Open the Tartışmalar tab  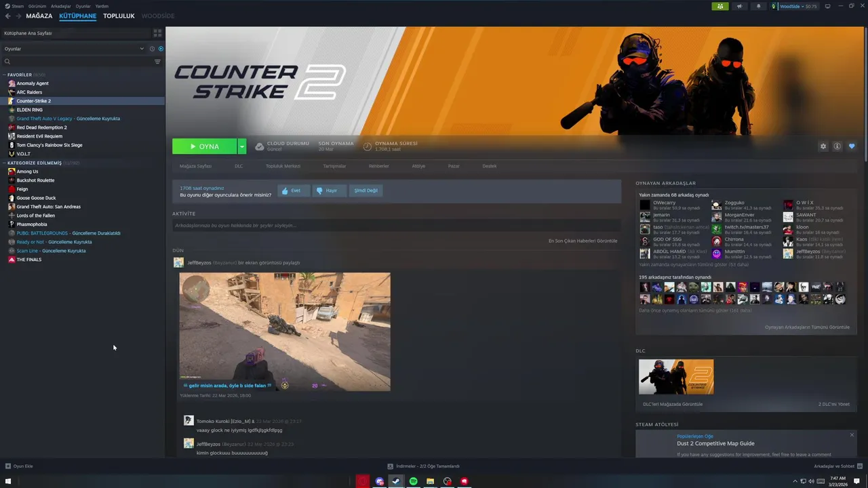(334, 166)
